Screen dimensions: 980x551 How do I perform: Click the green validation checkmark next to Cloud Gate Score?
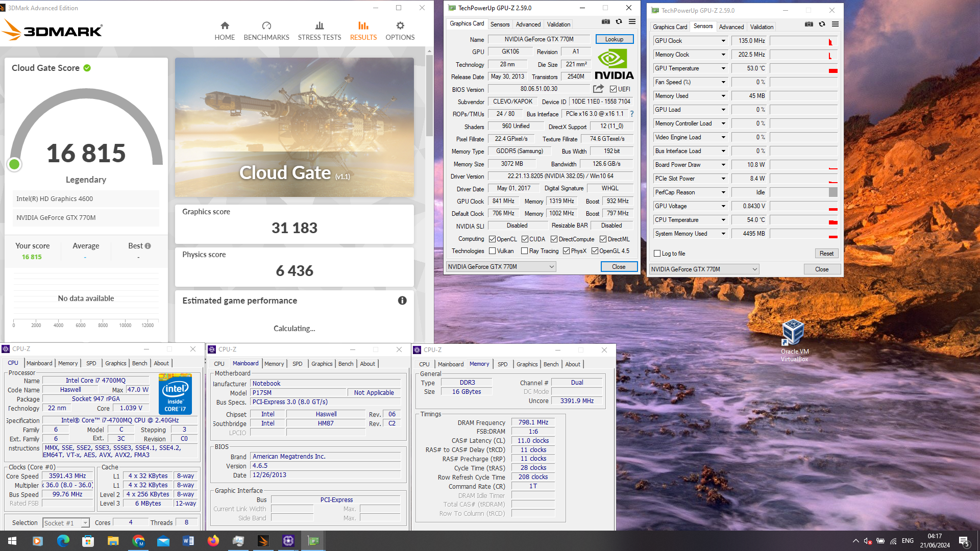pos(87,68)
